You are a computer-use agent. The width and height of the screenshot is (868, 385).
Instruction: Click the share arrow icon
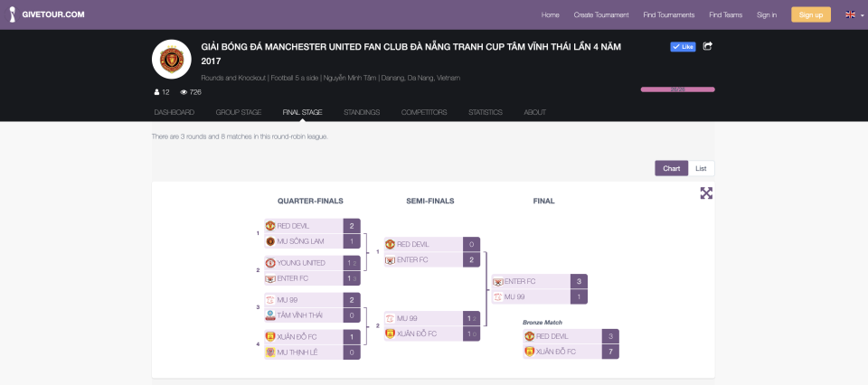(x=708, y=46)
